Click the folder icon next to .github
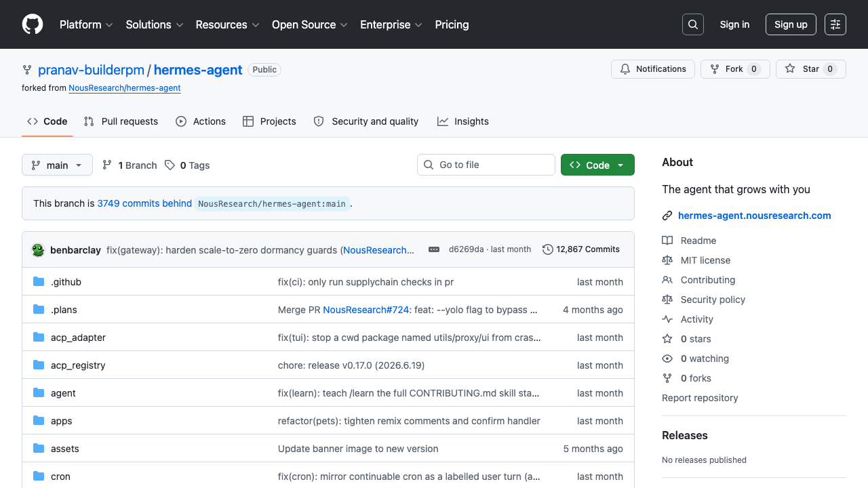The height and width of the screenshot is (488, 868). tap(39, 282)
